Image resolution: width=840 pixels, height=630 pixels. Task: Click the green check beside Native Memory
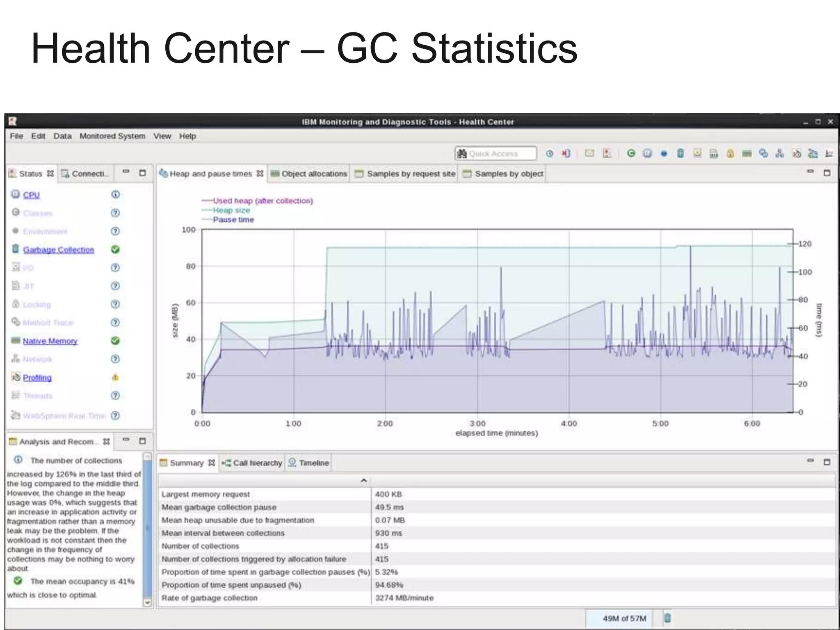pos(115,340)
